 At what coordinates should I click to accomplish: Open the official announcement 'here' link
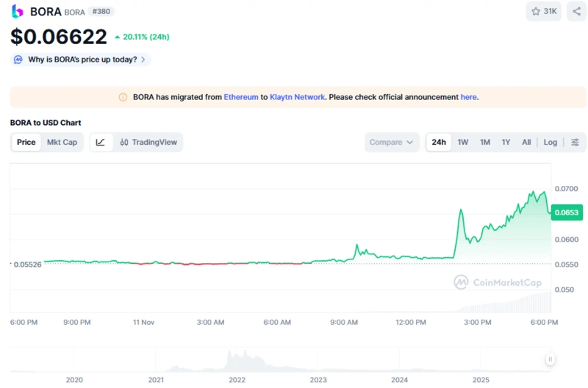pyautogui.click(x=468, y=97)
